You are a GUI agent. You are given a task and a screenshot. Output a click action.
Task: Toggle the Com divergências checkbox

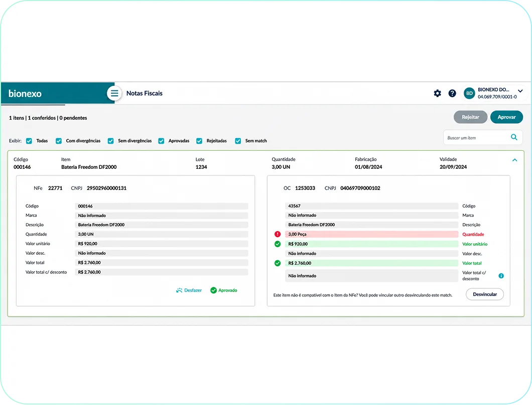pos(59,141)
